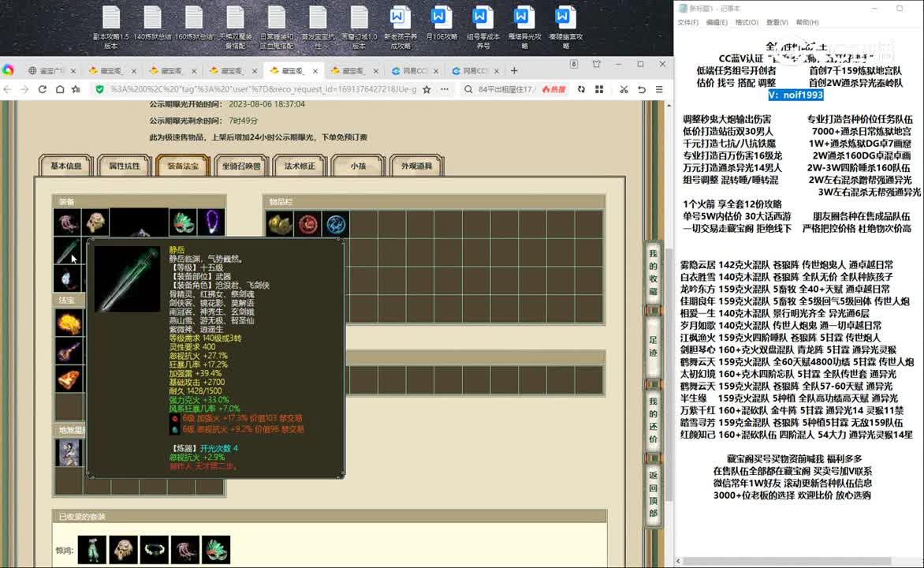Click the 我的收藏 side button
This screenshot has width=924, height=568.
point(653,272)
